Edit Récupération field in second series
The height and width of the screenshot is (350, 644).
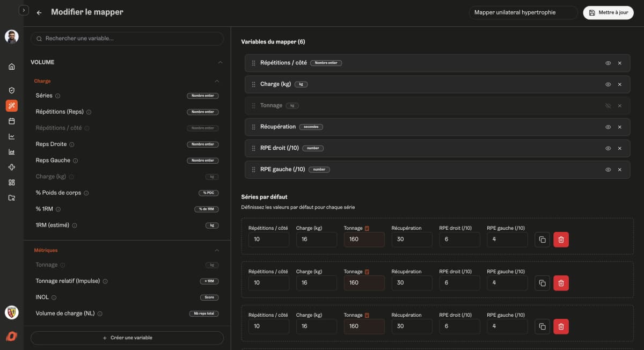(x=412, y=283)
